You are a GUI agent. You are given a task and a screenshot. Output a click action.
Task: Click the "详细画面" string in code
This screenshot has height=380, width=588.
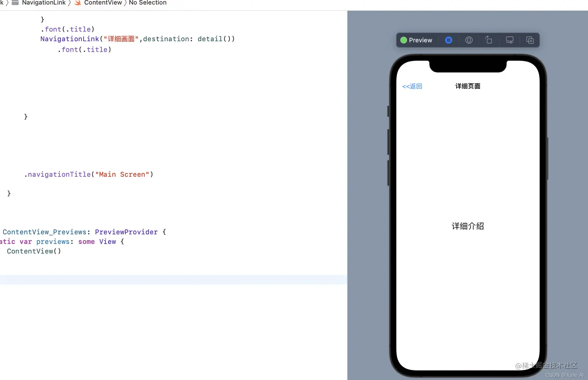pyautogui.click(x=121, y=39)
